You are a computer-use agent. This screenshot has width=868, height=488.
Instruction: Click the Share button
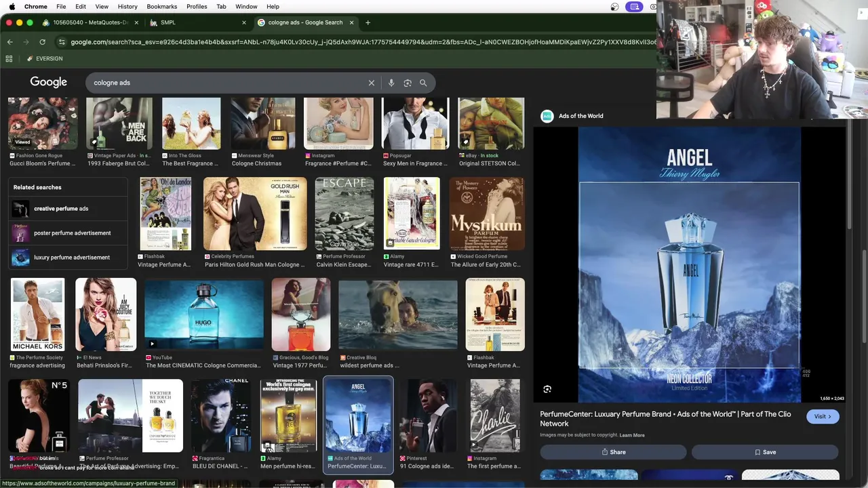(x=613, y=452)
